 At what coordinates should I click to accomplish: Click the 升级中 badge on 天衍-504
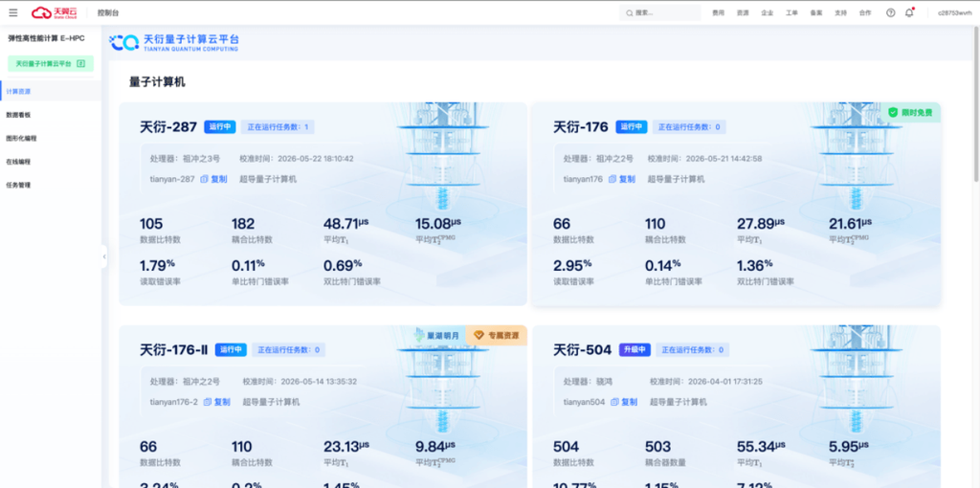tap(635, 350)
